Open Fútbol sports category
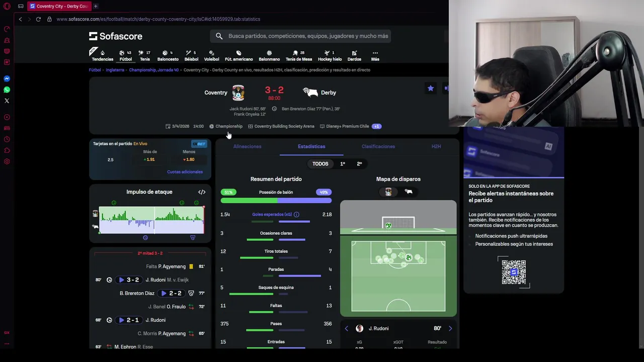644x362 pixels. point(126,55)
